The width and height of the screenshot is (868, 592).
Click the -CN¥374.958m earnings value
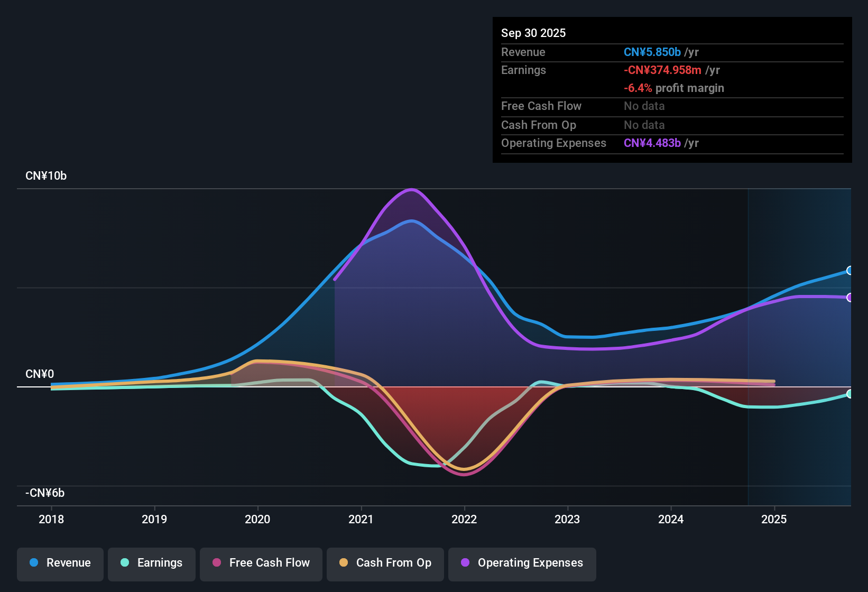tap(663, 70)
